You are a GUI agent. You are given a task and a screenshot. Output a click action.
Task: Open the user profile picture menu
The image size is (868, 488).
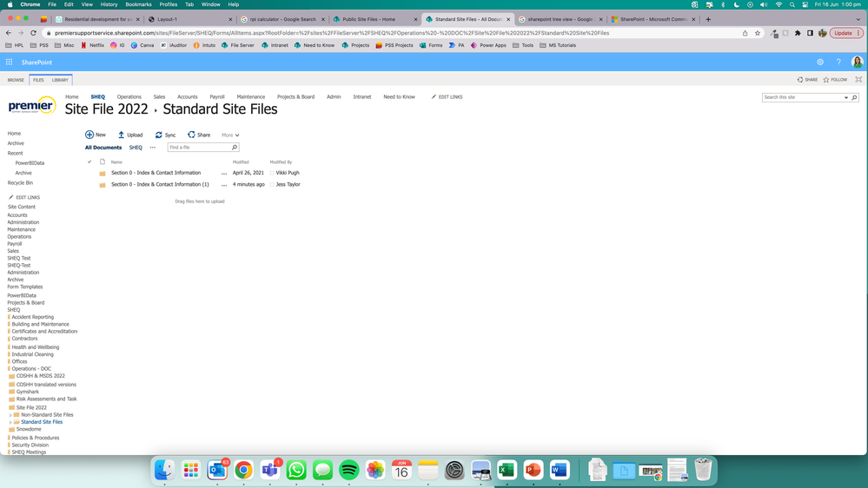pyautogui.click(x=857, y=62)
